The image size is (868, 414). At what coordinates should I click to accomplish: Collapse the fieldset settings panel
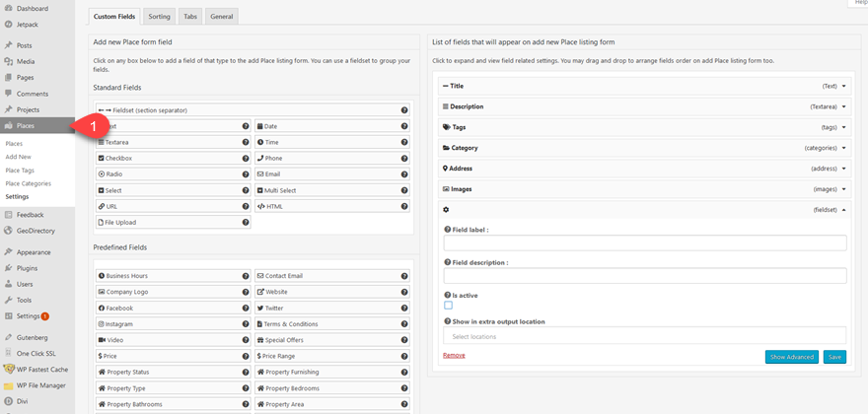(x=843, y=210)
